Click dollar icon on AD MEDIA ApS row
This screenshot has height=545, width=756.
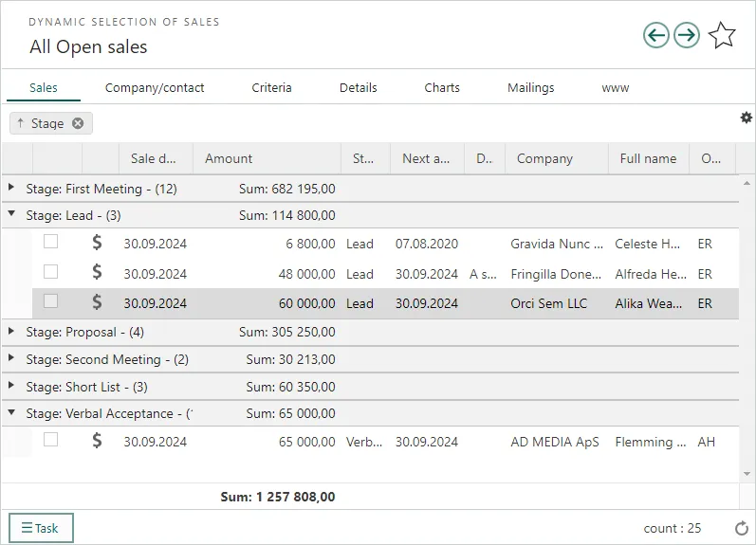97,441
